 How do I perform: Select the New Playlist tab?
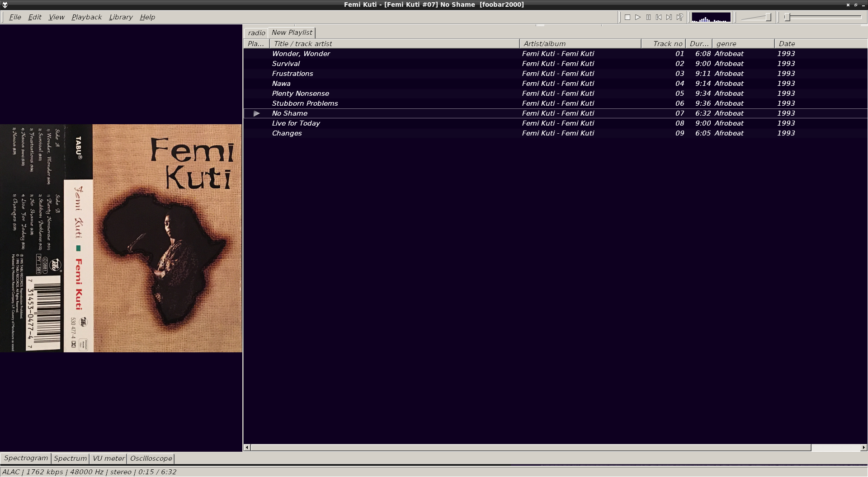[x=292, y=33]
